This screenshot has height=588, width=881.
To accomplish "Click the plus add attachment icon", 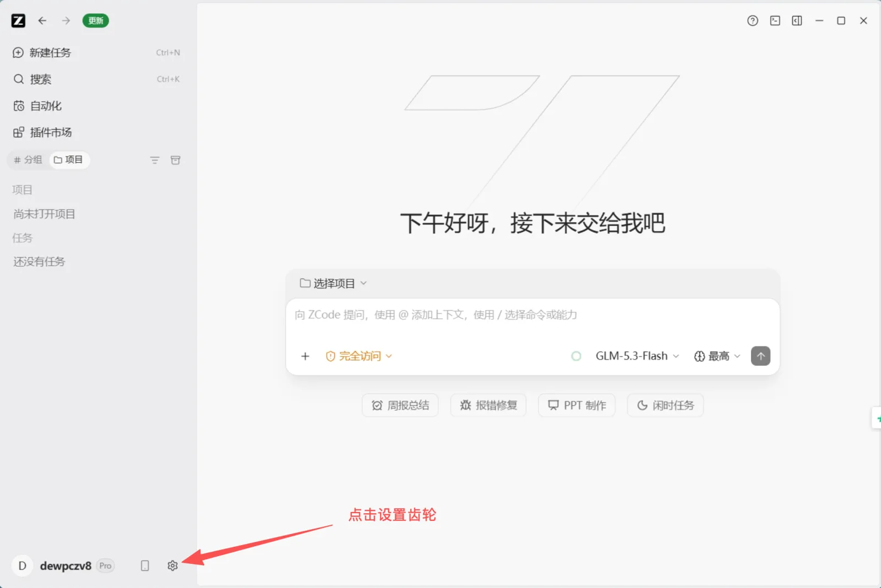I will coord(306,357).
